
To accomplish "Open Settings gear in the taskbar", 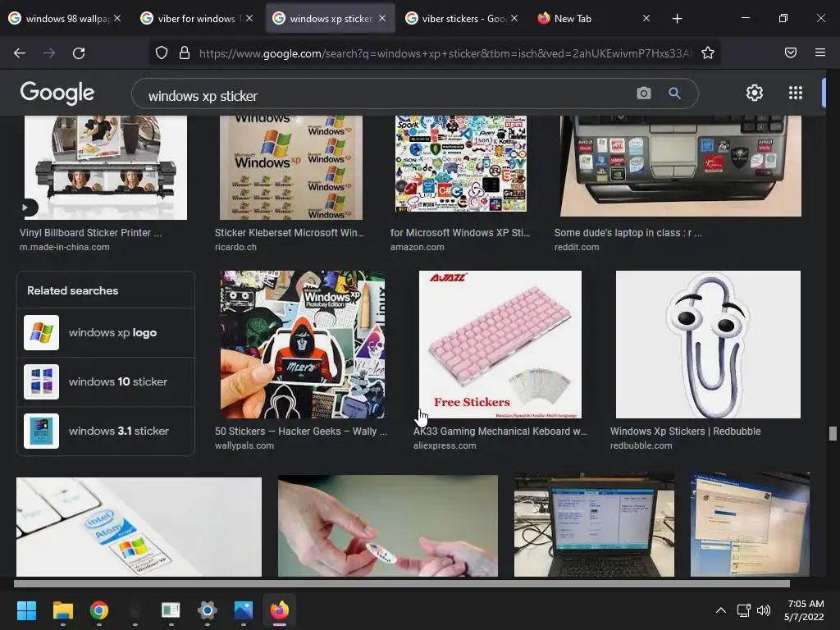I will pyautogui.click(x=208, y=610).
